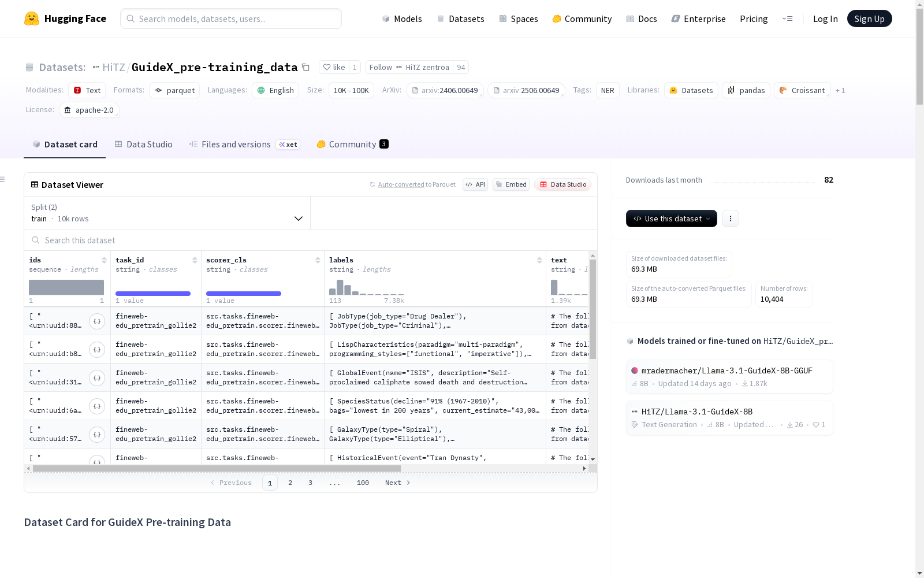Screen dimensions: 924x578
Task: Click the Text modality tag
Action: (x=87, y=90)
